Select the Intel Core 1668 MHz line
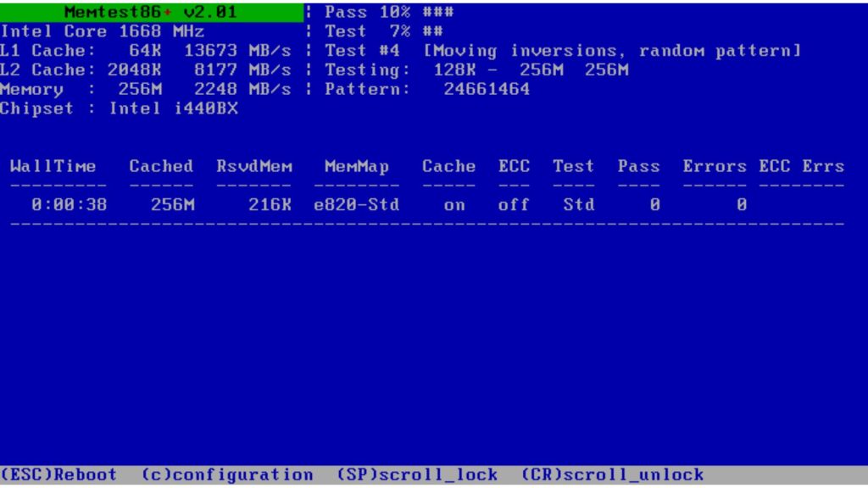The height and width of the screenshot is (488, 868). point(103,31)
